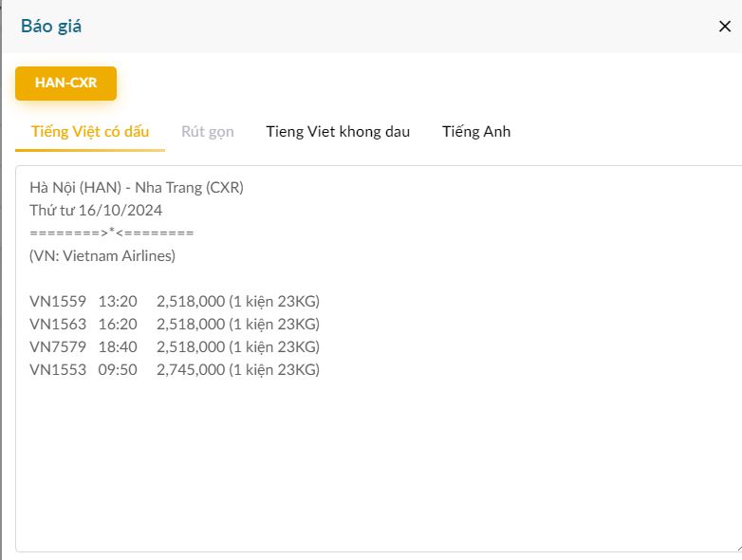The width and height of the screenshot is (742, 560).
Task: Open the Tieng Viet khong dau tab
Action: pyautogui.click(x=338, y=132)
